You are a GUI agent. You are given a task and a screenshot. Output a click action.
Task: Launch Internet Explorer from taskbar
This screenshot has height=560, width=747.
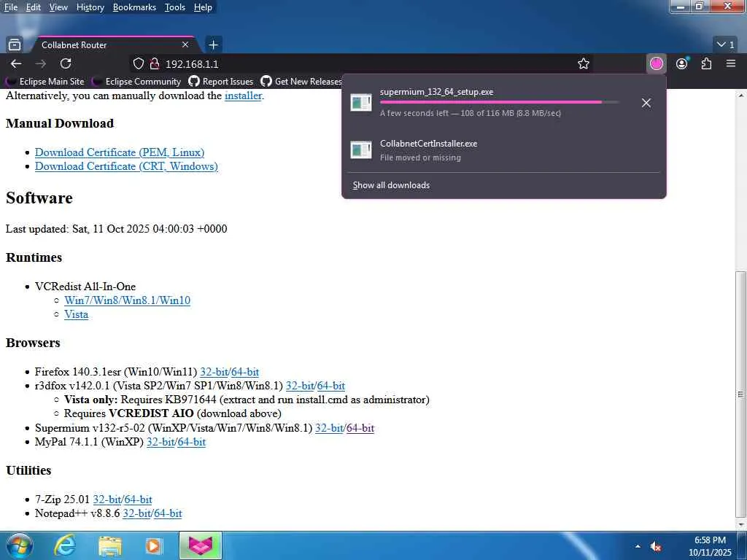point(65,545)
